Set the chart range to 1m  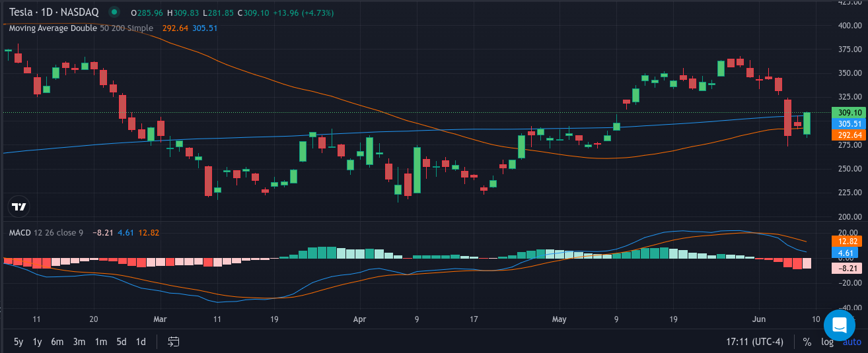pos(100,342)
